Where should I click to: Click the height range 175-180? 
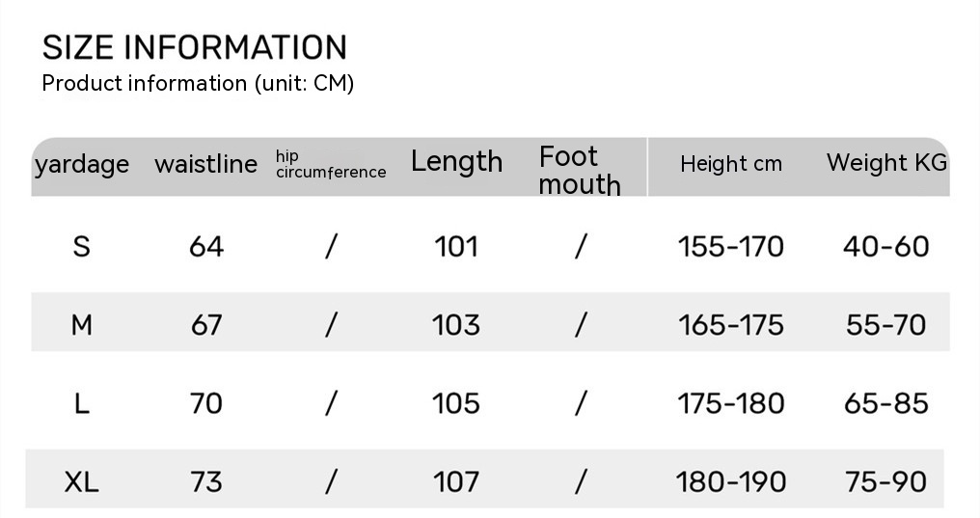point(730,403)
